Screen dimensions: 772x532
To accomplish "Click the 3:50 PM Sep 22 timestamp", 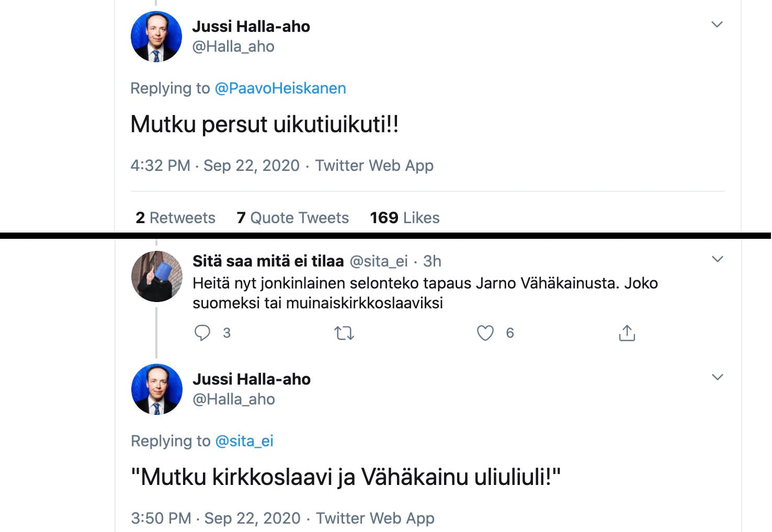I will point(215,518).
